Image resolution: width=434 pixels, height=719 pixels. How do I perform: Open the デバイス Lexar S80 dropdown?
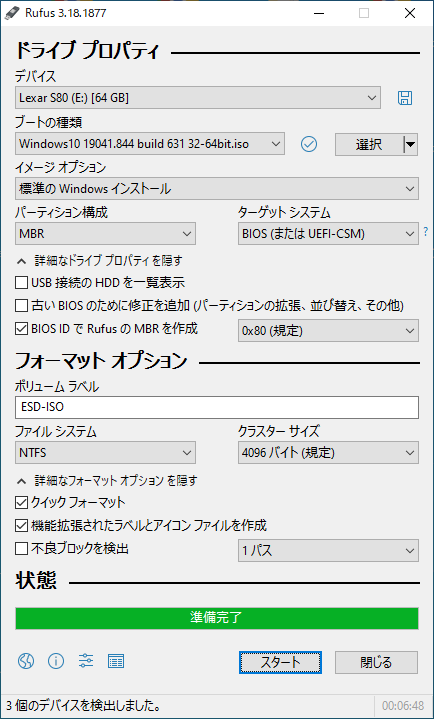tap(198, 98)
